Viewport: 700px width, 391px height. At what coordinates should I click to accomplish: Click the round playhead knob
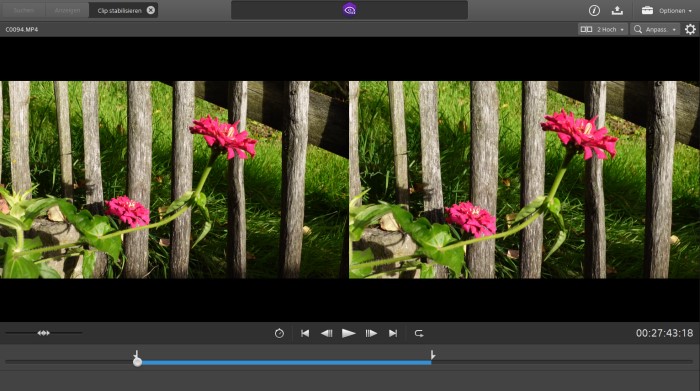[138, 362]
